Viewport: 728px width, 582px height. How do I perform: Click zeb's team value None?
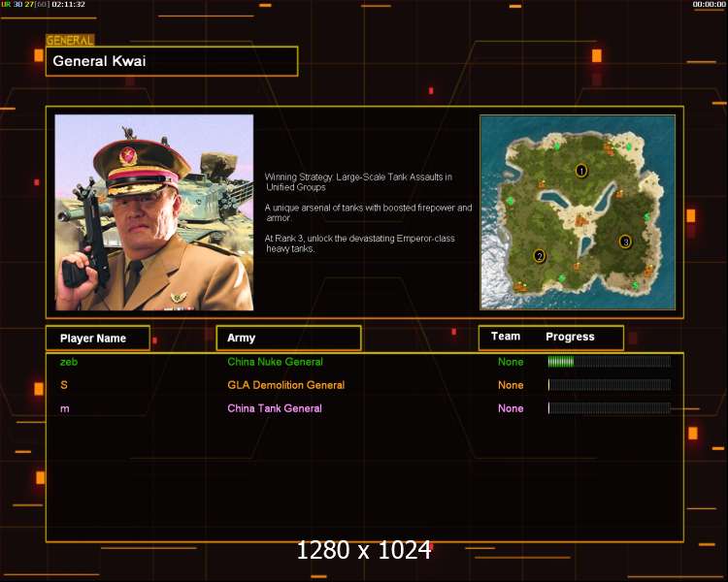pos(511,362)
